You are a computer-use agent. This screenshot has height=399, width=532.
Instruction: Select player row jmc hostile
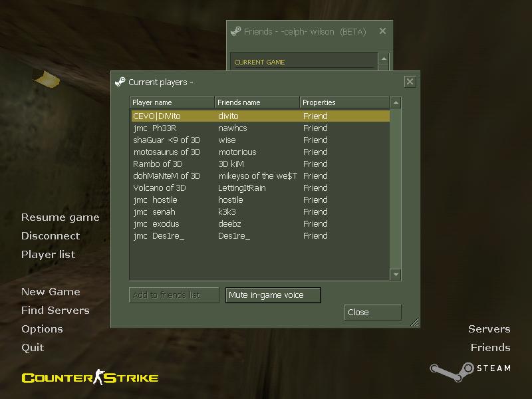(260, 200)
